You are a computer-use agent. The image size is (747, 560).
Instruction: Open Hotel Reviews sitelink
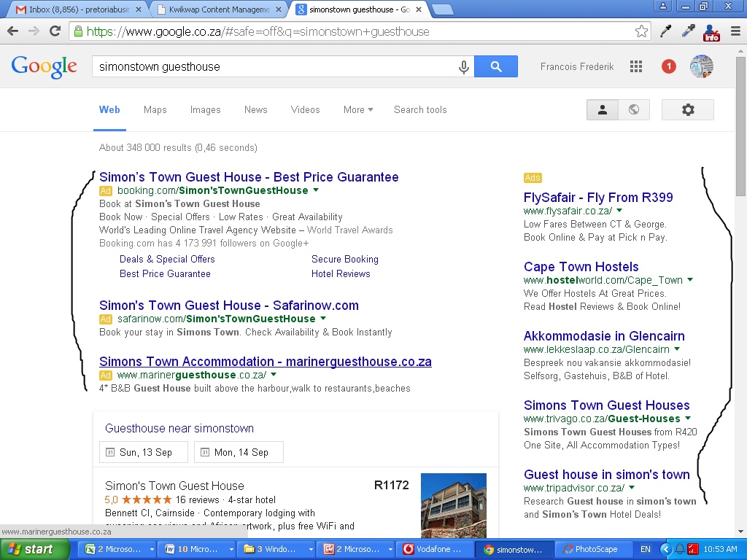(341, 274)
